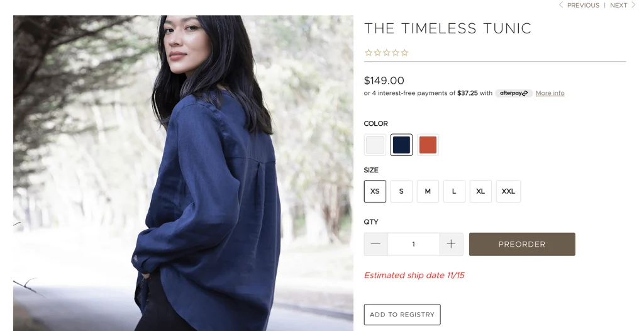Screen dimensions: 644x331
Task: Choose size M
Action: click(x=428, y=191)
